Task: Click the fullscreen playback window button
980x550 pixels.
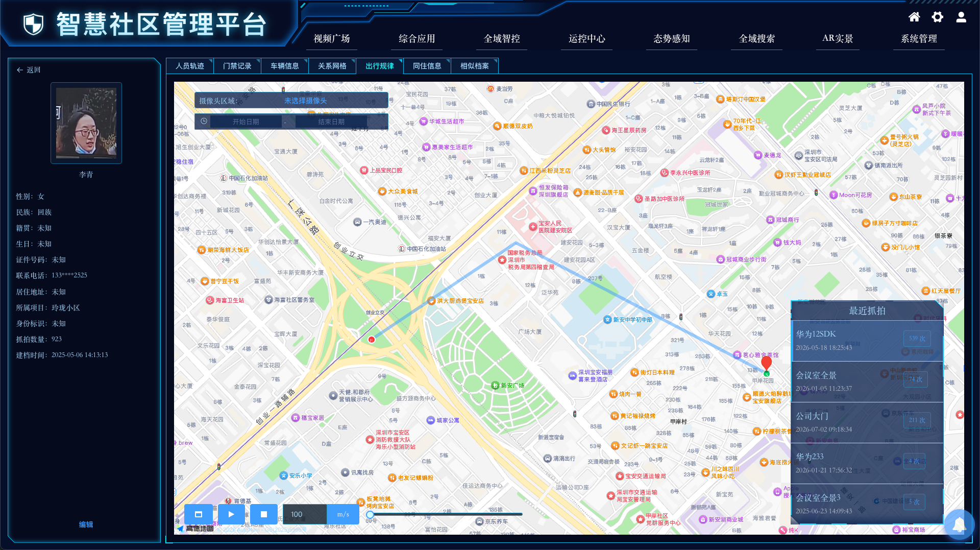Action: coord(199,514)
